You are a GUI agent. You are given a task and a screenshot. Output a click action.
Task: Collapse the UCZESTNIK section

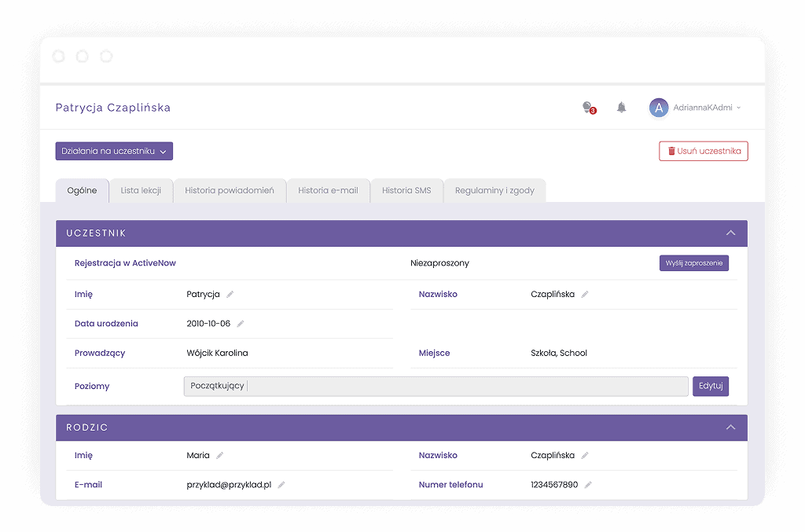[730, 233]
